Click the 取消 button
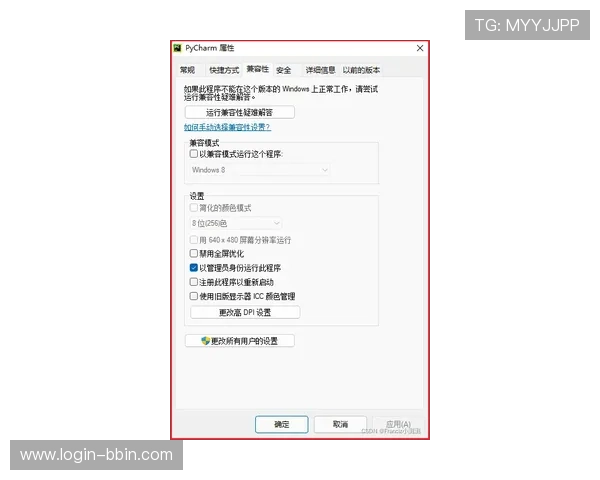 (340, 424)
